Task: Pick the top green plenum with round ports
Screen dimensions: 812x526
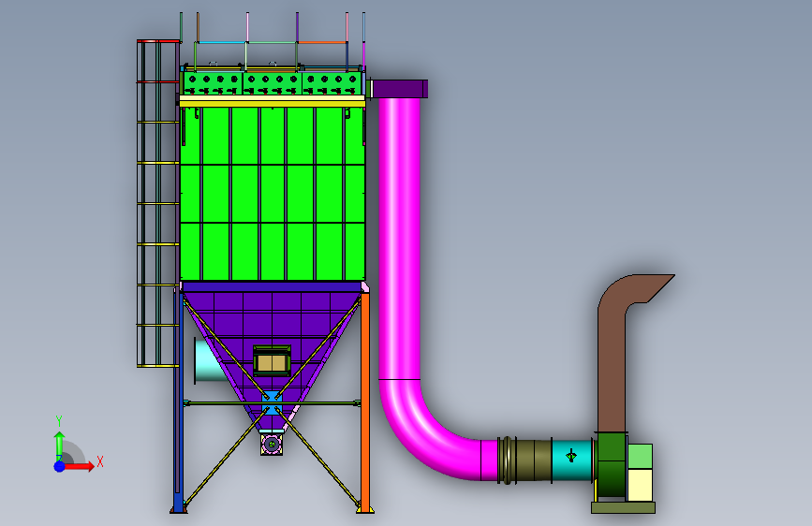Action: [x=273, y=83]
